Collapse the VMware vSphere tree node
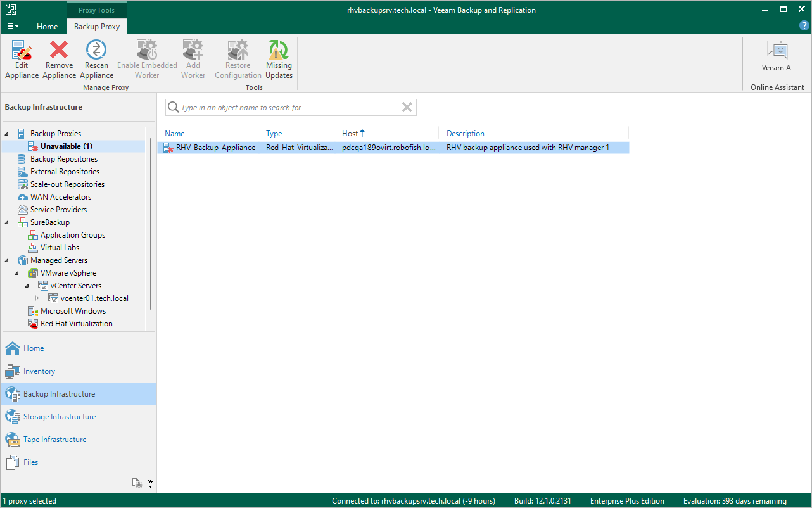This screenshot has width=812, height=508. 17,273
